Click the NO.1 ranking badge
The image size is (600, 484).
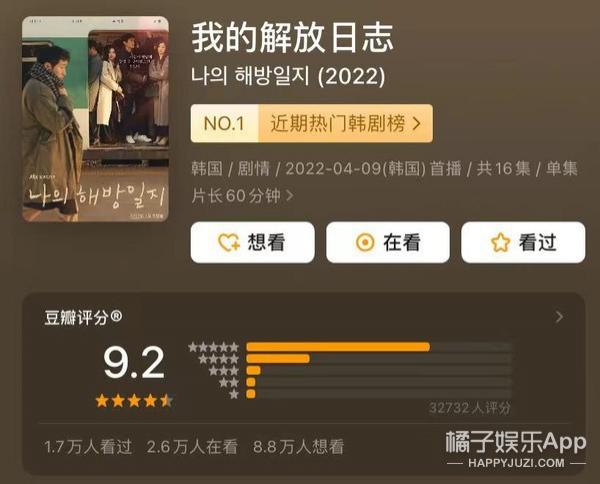tap(225, 124)
